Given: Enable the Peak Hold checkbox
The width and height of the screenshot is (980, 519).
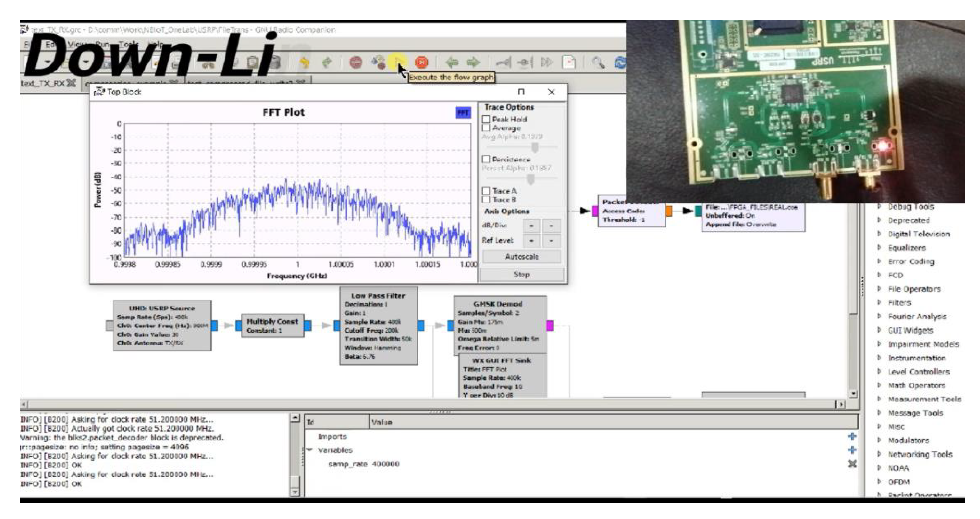Looking at the screenshot, I should click(x=486, y=119).
